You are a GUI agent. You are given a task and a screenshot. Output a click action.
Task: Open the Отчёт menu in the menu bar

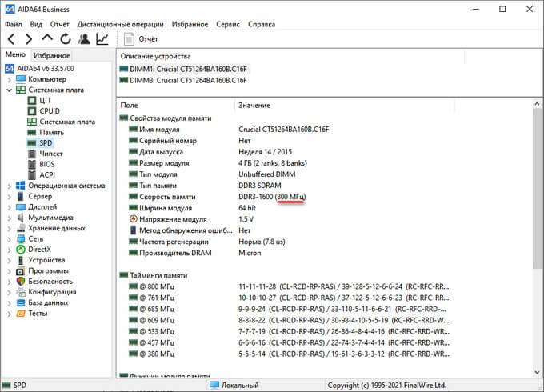coord(60,24)
